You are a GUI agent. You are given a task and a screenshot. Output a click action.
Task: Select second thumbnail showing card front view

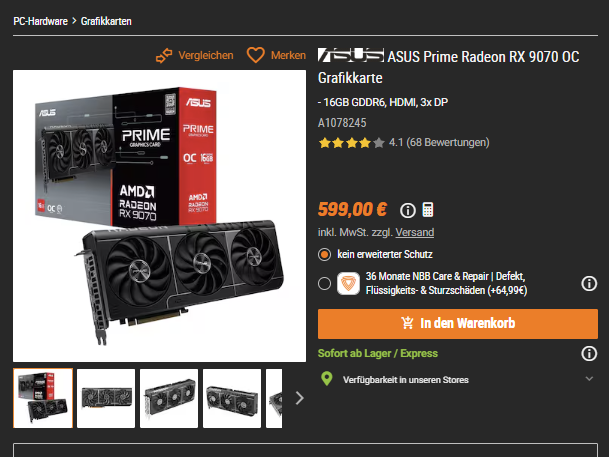pos(106,398)
